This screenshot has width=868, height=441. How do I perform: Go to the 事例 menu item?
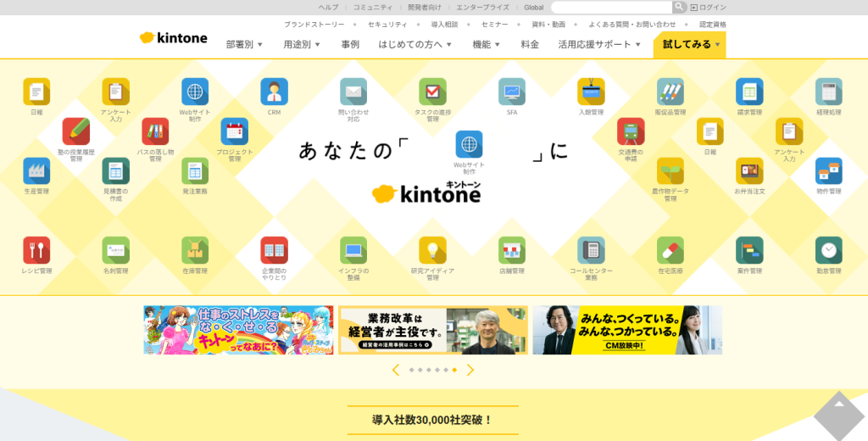(350, 44)
